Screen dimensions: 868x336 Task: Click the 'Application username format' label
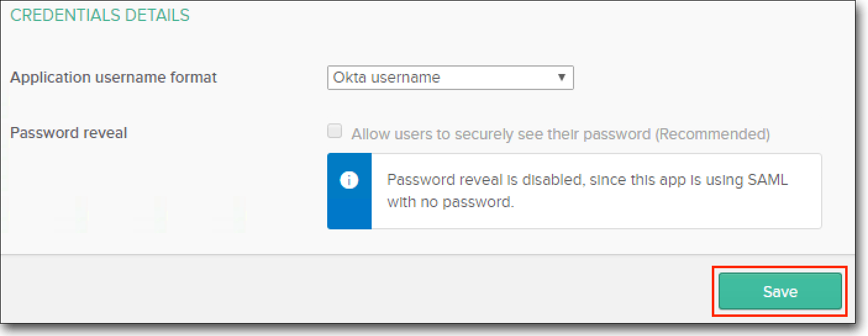tap(114, 78)
